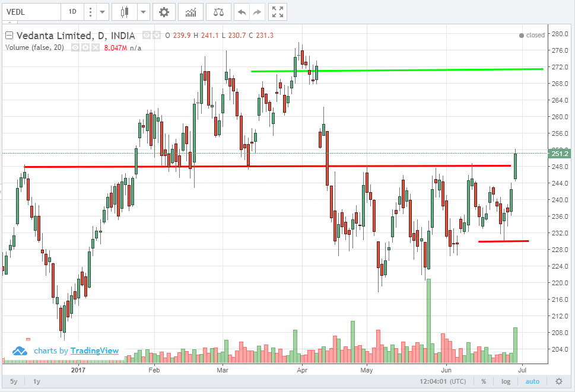The height and width of the screenshot is (392, 575).
Task: Click the 280.0 price axis label
Action: pos(560,34)
